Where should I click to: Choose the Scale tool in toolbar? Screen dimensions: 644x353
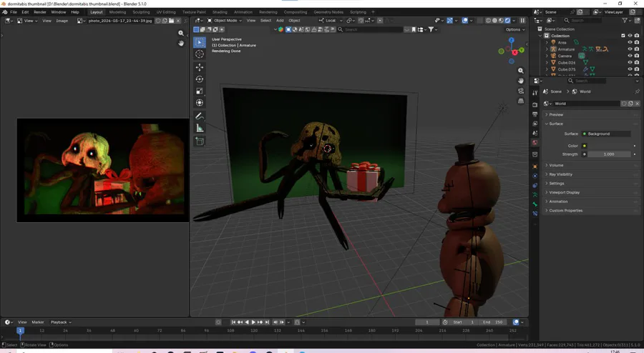pyautogui.click(x=200, y=91)
